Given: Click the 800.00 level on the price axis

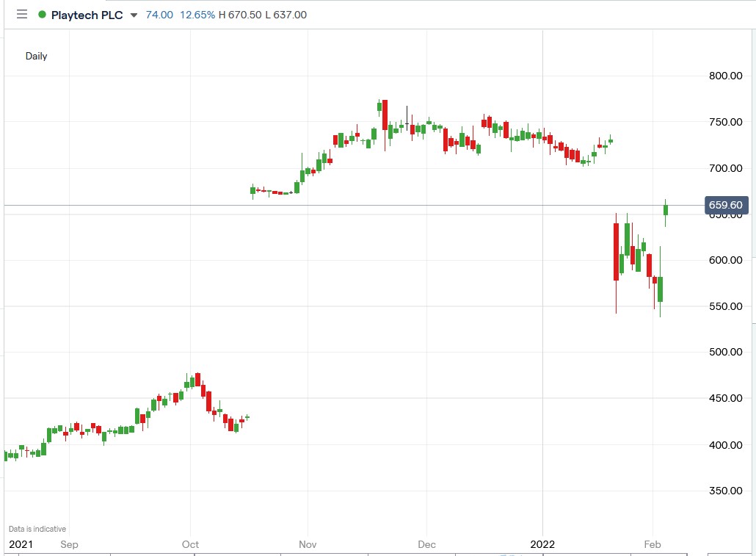Looking at the screenshot, I should point(727,75).
